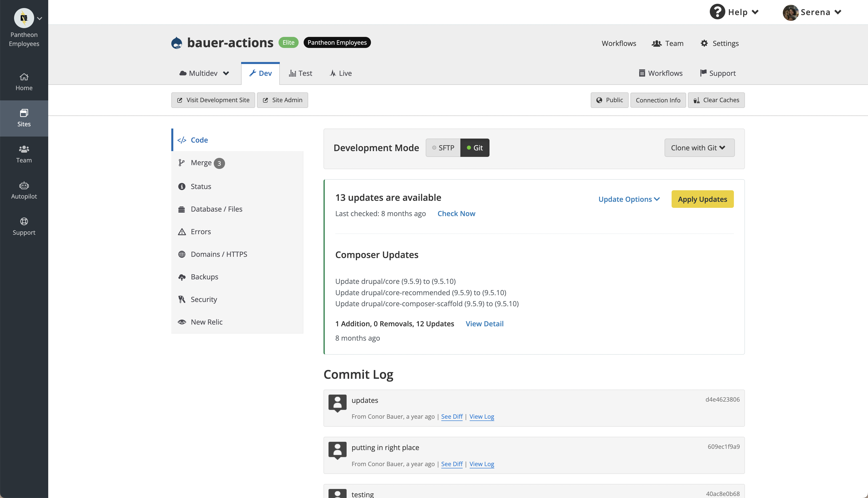Apply the 13 available updates
This screenshot has width=868, height=498.
pyautogui.click(x=702, y=199)
